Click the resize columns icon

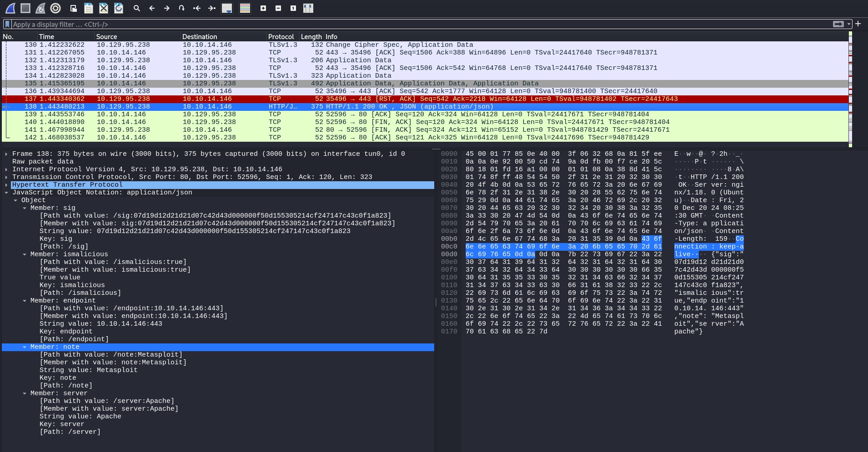[x=308, y=8]
